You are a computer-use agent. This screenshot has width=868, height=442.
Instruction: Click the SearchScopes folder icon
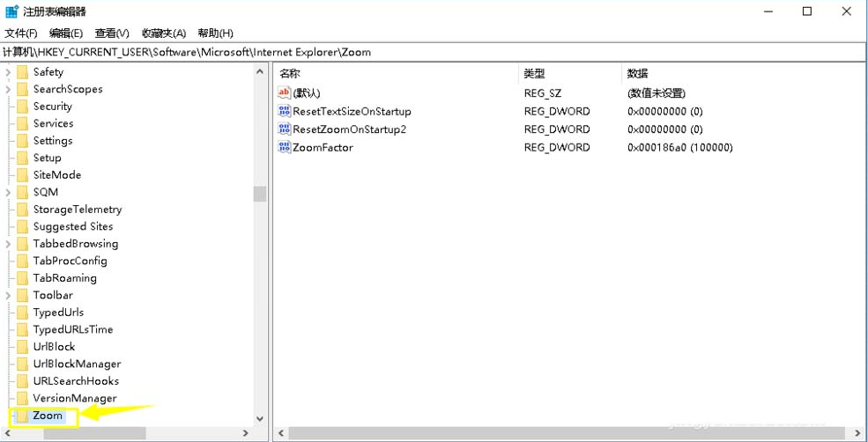tap(22, 89)
